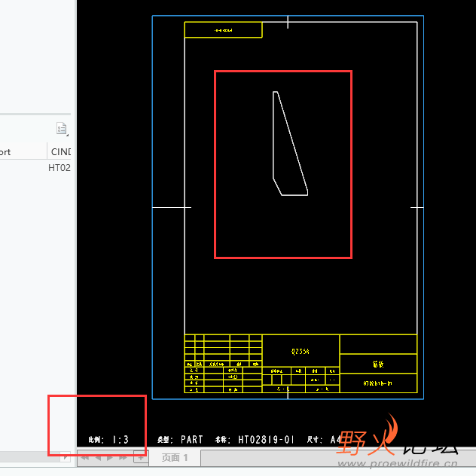Click the 名称 HT02819-01 label
Screen dimensions: 476x476
click(x=255, y=440)
